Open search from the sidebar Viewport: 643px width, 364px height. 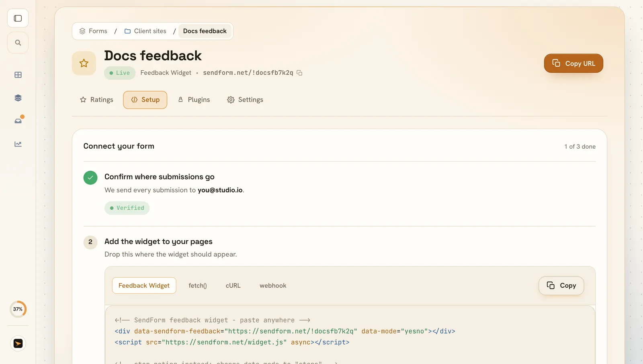click(x=18, y=43)
